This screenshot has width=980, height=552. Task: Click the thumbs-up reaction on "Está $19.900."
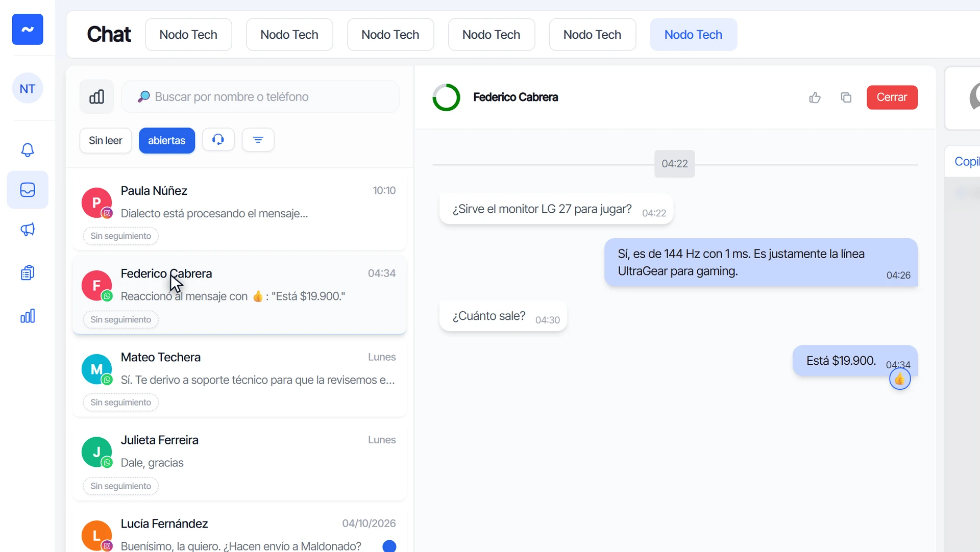point(900,379)
